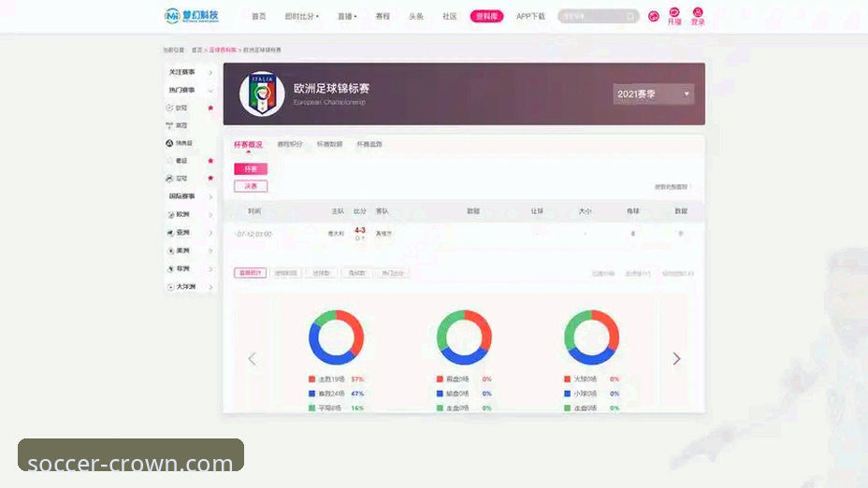Click the 欧冠 league icon in the sidebar
868x488 pixels.
[x=169, y=108]
